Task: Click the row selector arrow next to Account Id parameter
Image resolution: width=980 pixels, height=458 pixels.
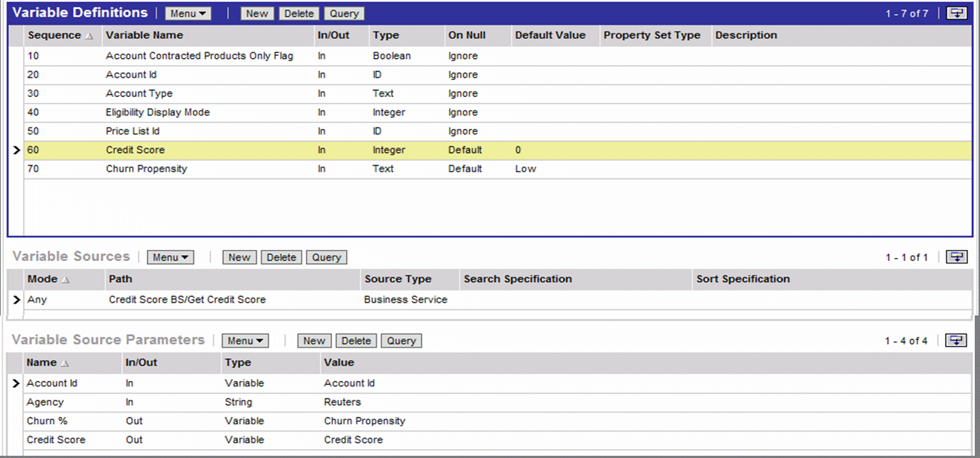Action: (x=16, y=383)
